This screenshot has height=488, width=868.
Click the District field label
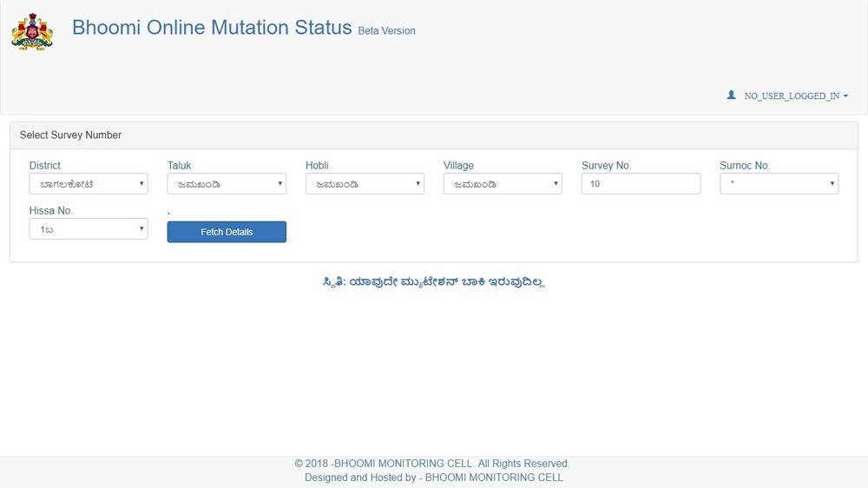click(x=45, y=166)
